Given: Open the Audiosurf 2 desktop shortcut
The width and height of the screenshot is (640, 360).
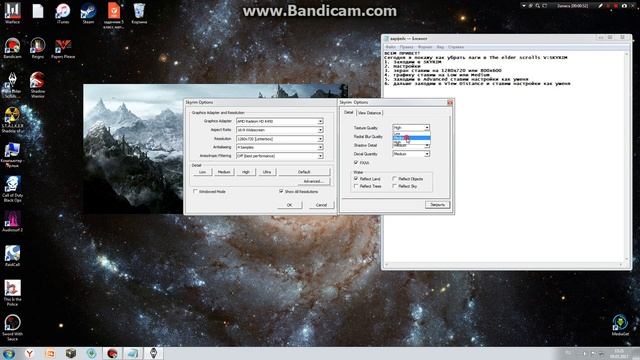Looking at the screenshot, I should (12, 222).
